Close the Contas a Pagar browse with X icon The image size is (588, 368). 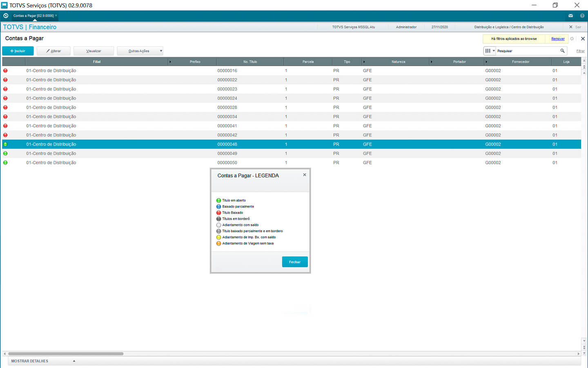click(x=583, y=39)
